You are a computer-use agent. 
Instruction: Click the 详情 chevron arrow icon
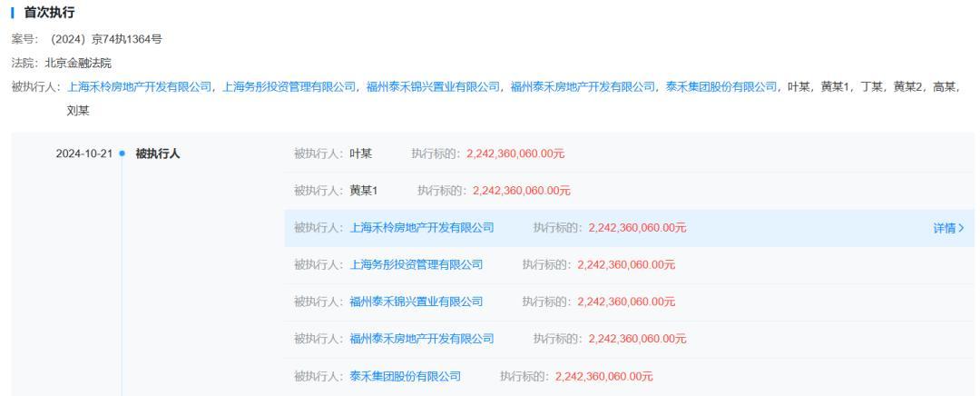pyautogui.click(x=961, y=228)
